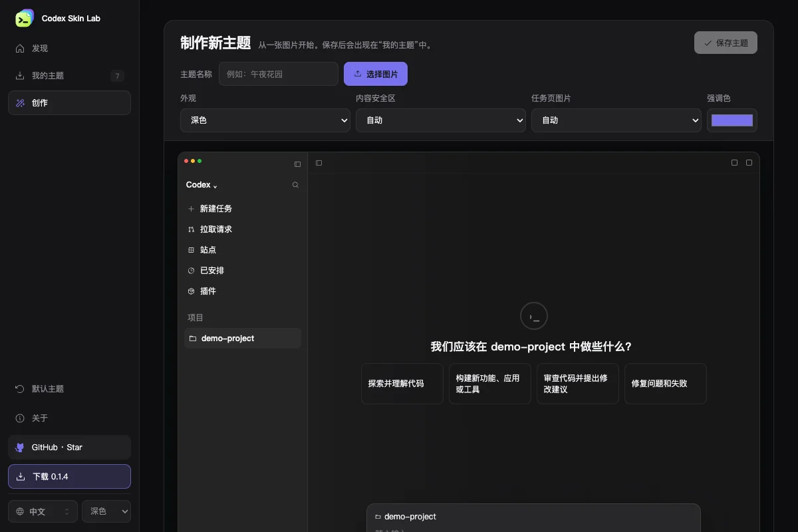Click the pull request icon beside 拉取请求
The image size is (798, 532).
192,229
